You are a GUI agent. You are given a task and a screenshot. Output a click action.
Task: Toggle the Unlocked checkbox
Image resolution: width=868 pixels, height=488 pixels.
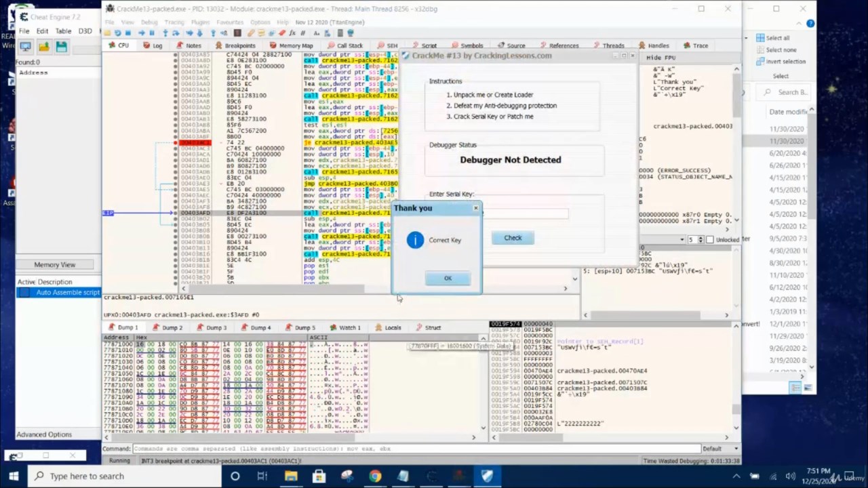(x=710, y=240)
